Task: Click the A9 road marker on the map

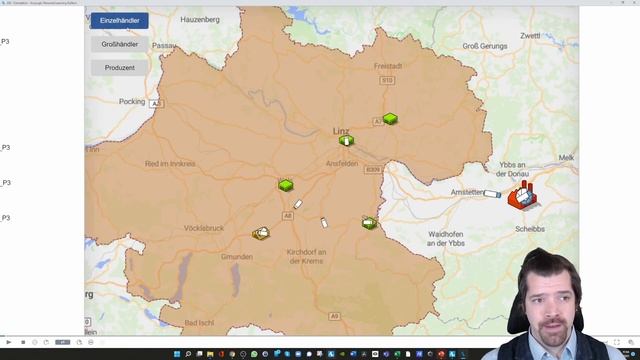Action: (334, 316)
